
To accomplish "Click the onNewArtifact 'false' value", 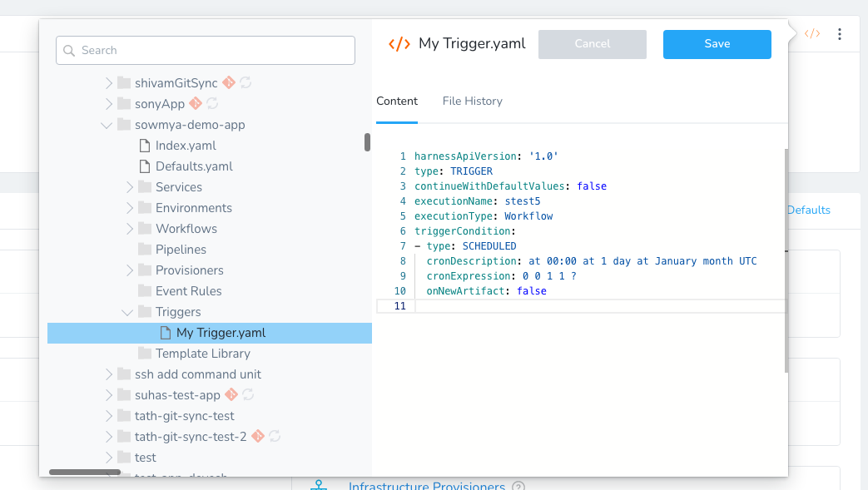I will pyautogui.click(x=532, y=290).
